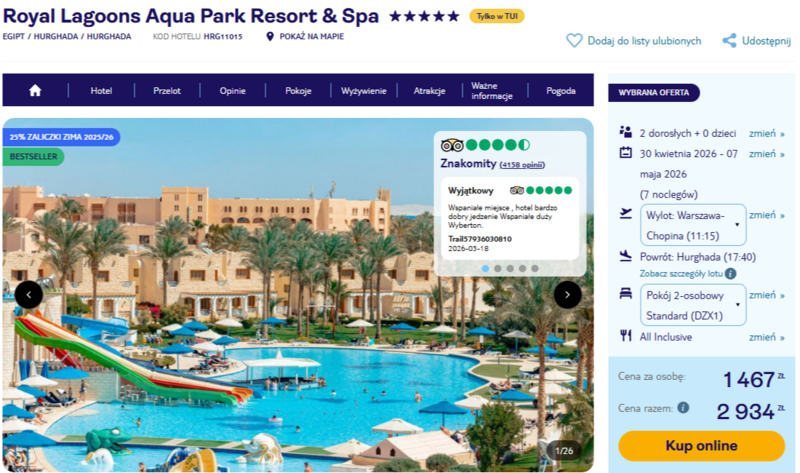Expand the Pokój 2-osobowy Standard dropdown
Image resolution: width=800 pixels, height=473 pixels.
[x=693, y=305]
